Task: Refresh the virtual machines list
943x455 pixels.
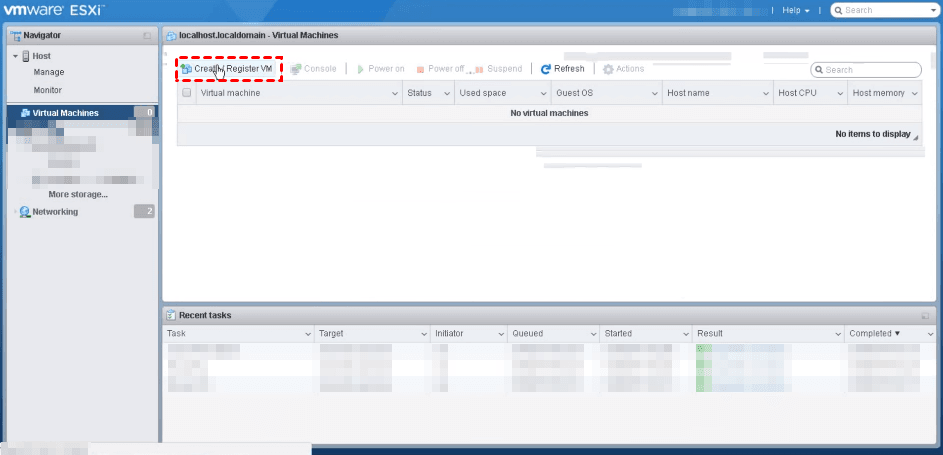Action: (562, 69)
